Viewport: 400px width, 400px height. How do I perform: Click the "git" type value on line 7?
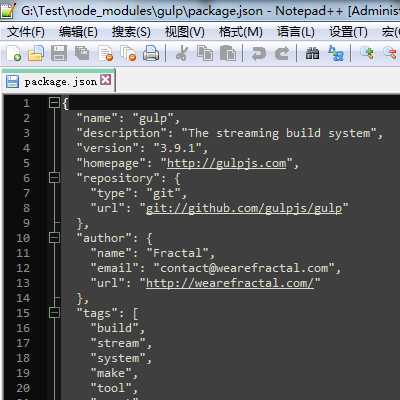click(x=163, y=193)
